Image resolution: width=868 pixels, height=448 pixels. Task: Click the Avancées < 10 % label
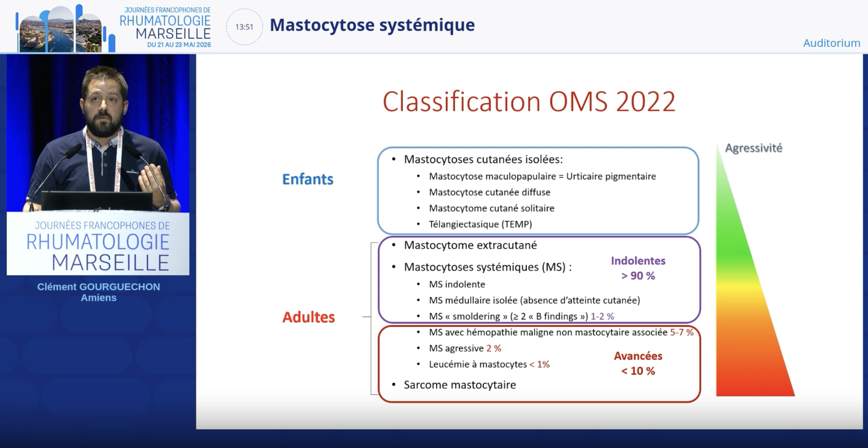click(638, 363)
